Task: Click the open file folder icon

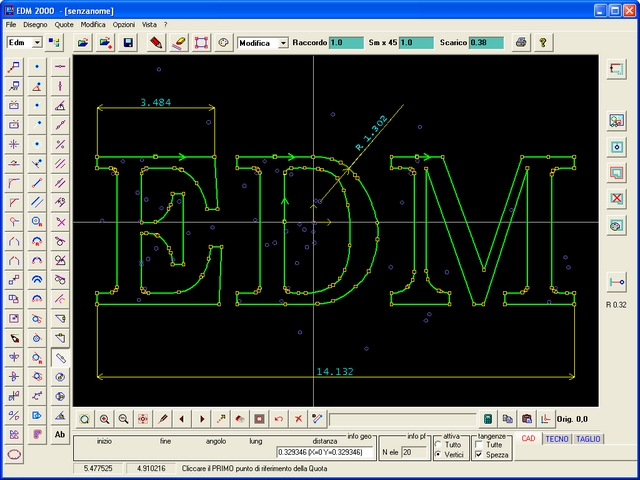Action: pyautogui.click(x=83, y=42)
